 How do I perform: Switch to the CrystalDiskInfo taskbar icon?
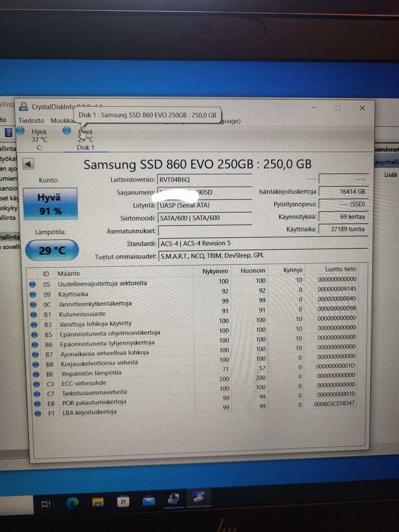pyautogui.click(x=199, y=498)
